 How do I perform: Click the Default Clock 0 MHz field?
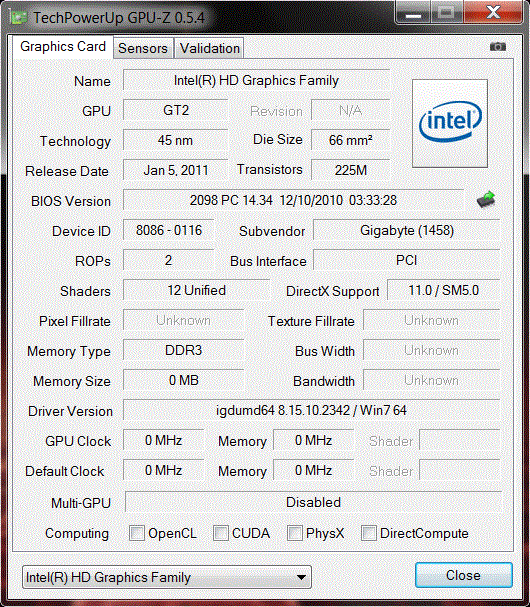click(163, 470)
